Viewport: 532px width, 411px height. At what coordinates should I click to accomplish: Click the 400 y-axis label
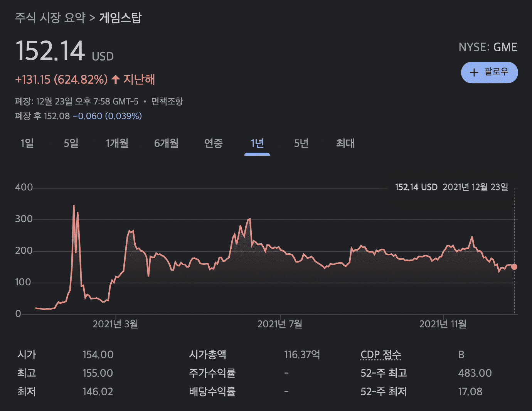point(24,187)
